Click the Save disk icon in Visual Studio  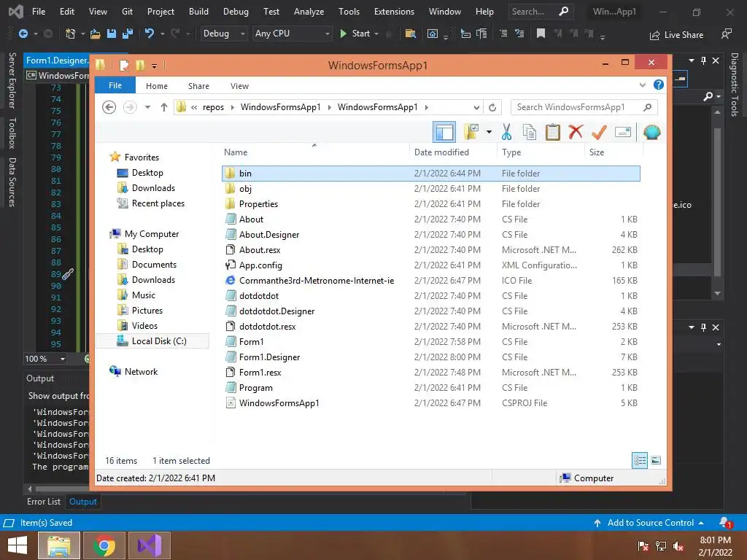click(x=112, y=34)
